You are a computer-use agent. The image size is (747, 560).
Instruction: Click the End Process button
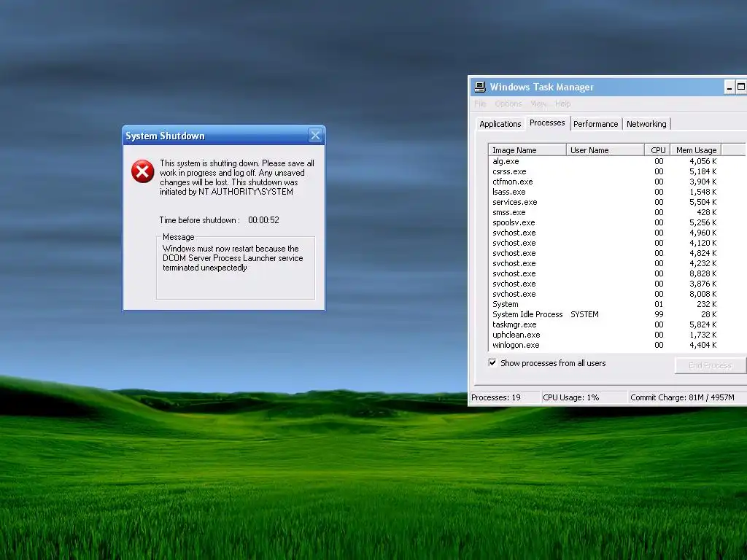tap(710, 365)
